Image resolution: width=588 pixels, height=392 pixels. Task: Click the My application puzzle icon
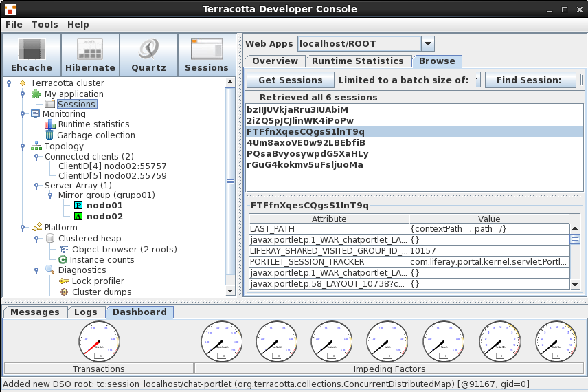click(x=36, y=94)
